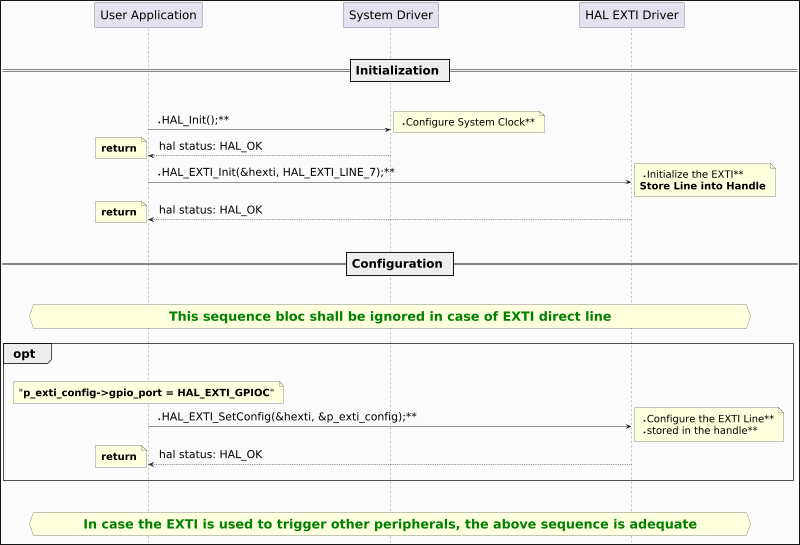Click the Configuration section divider label

pos(399,264)
